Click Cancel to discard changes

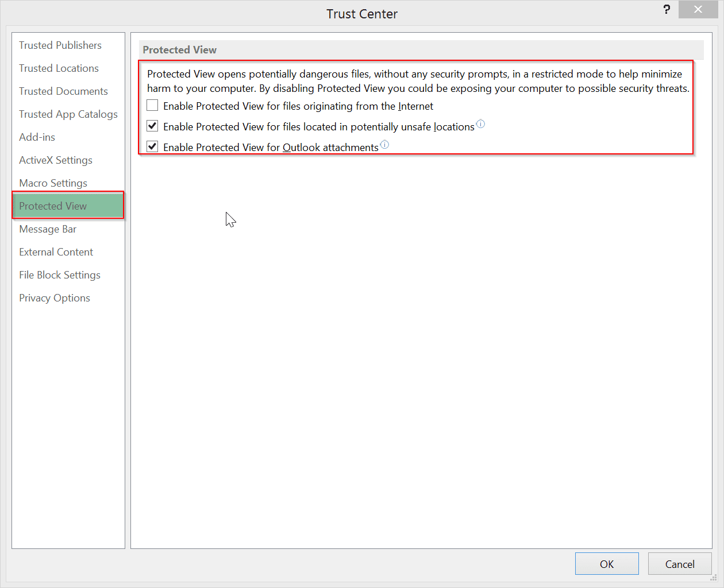(x=680, y=564)
